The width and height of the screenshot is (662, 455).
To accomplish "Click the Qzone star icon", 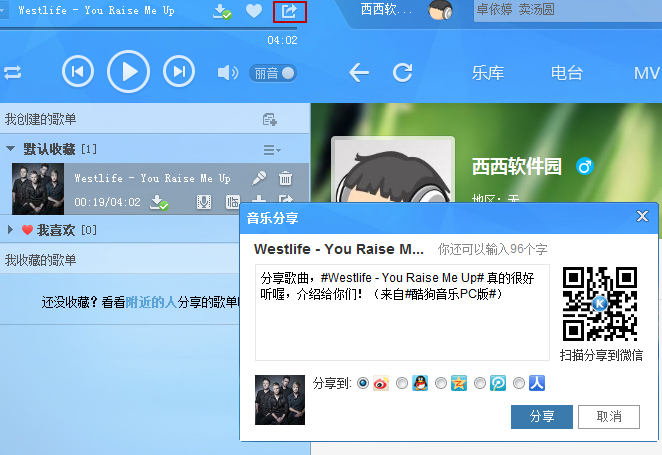I will (x=459, y=383).
